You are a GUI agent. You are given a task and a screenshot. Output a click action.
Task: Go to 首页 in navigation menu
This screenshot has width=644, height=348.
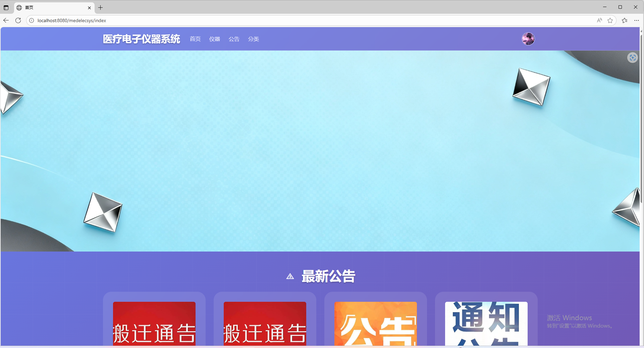195,39
